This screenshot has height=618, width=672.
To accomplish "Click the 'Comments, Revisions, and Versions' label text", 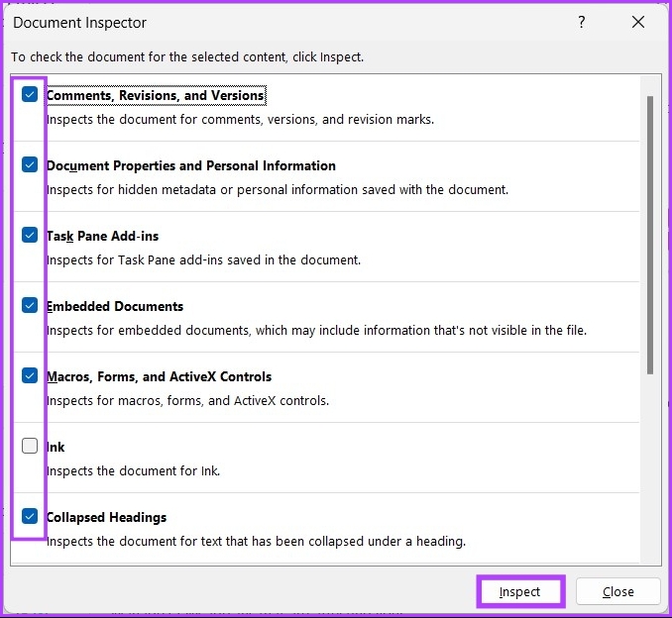I will [155, 96].
